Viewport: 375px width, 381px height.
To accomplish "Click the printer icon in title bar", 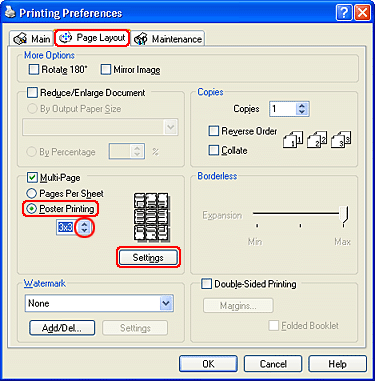I will point(10,12).
